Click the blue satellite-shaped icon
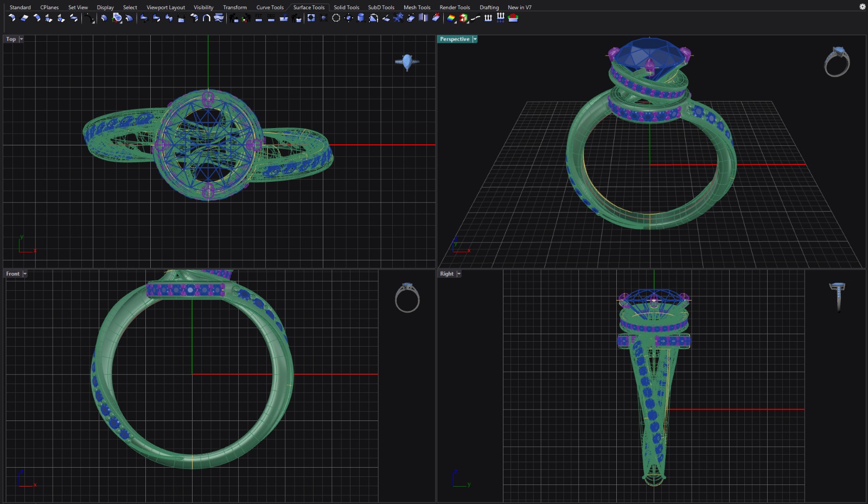This screenshot has width=868, height=504. tap(398, 18)
